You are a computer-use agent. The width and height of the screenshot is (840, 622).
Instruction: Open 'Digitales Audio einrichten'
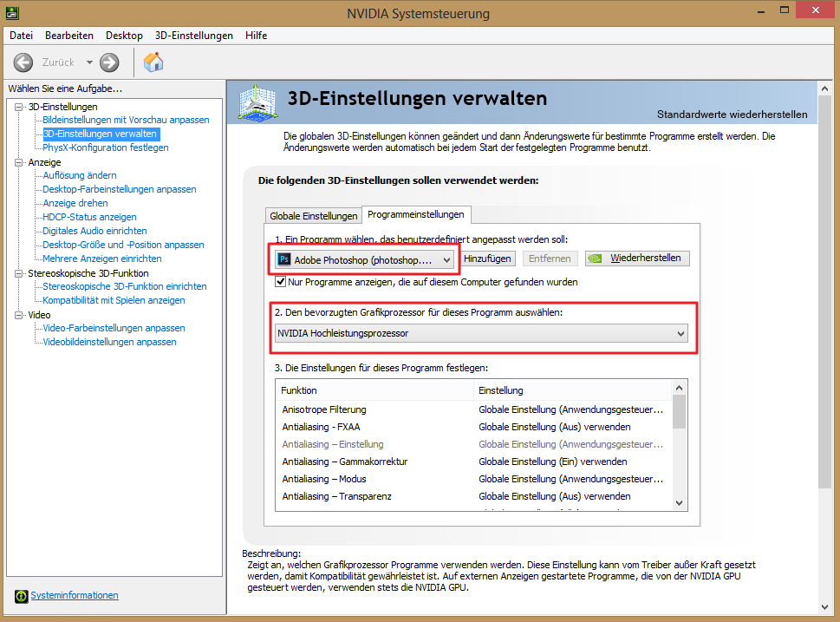(94, 231)
